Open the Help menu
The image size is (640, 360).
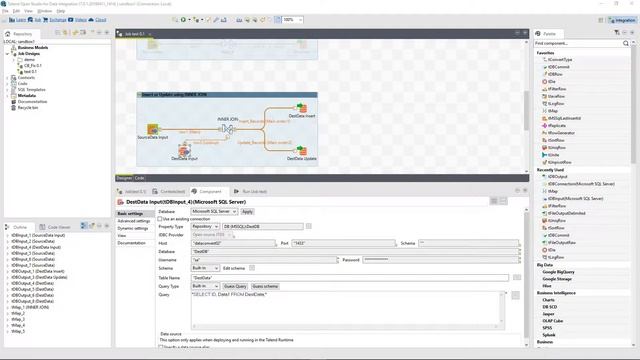(x=61, y=11)
